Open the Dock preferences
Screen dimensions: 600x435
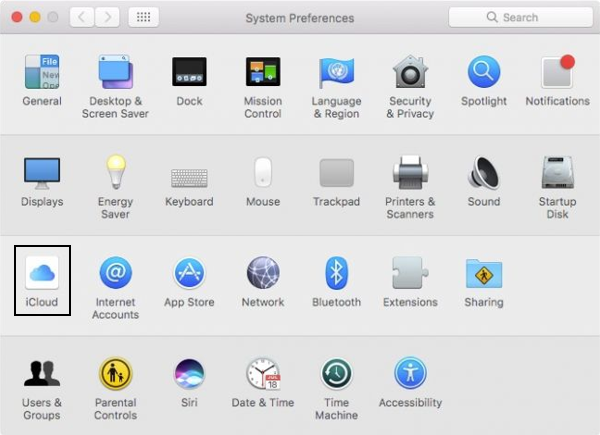189,80
